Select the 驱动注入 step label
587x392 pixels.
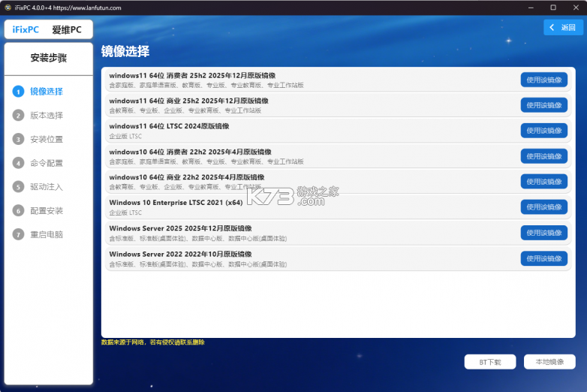click(x=47, y=187)
